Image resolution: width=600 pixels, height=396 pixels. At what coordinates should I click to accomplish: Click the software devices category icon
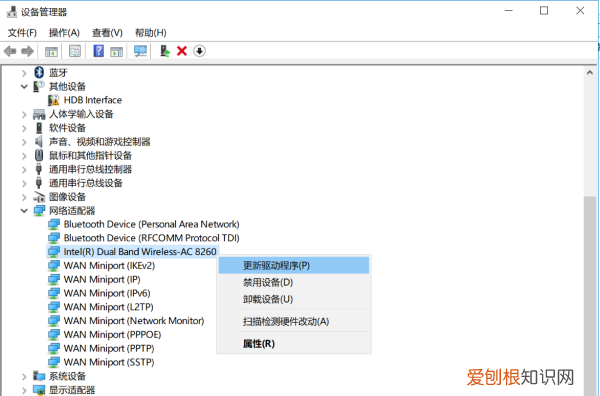[39, 128]
